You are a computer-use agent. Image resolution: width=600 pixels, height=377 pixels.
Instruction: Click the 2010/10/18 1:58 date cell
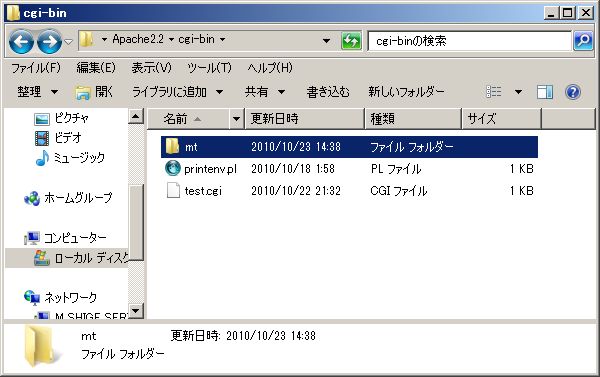(x=293, y=169)
